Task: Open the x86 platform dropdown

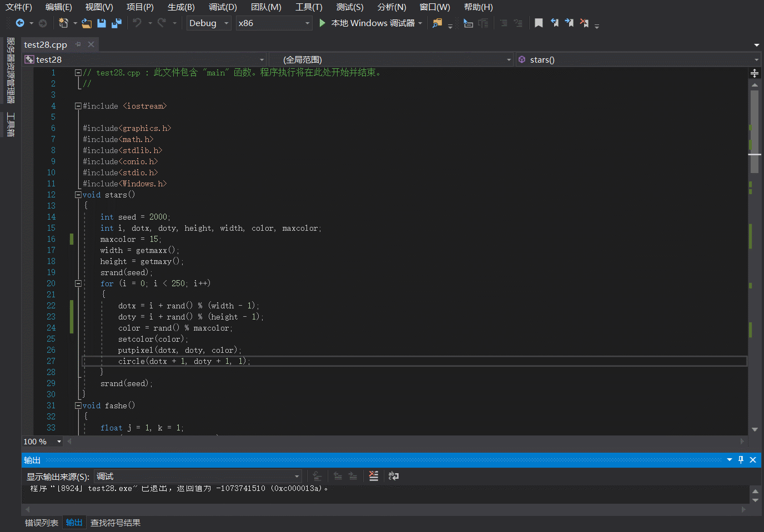Action: pyautogui.click(x=307, y=23)
